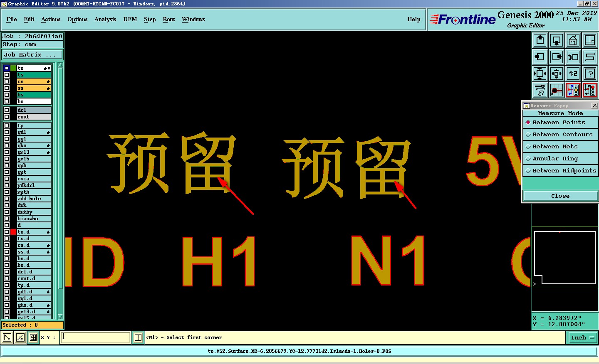Select Annular Ring measure mode
This screenshot has height=364, width=599.
(x=560, y=158)
